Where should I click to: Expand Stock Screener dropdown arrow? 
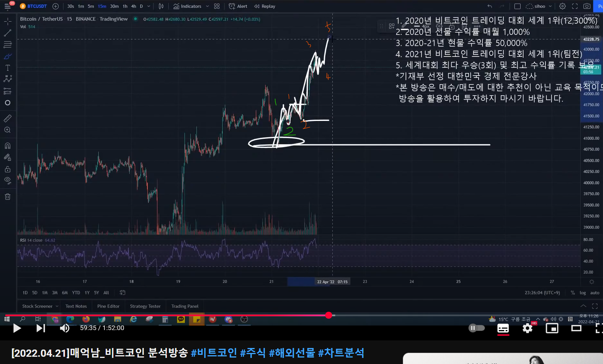(57, 306)
